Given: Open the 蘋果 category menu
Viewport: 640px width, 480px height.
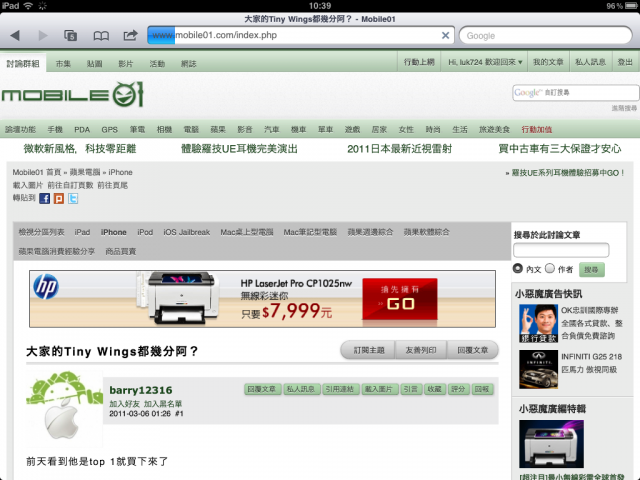Looking at the screenshot, I should [x=218, y=129].
